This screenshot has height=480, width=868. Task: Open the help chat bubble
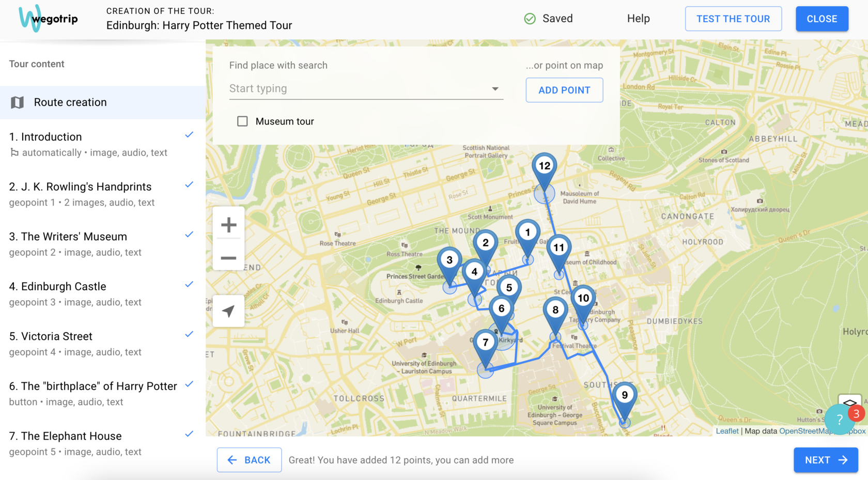pyautogui.click(x=840, y=420)
